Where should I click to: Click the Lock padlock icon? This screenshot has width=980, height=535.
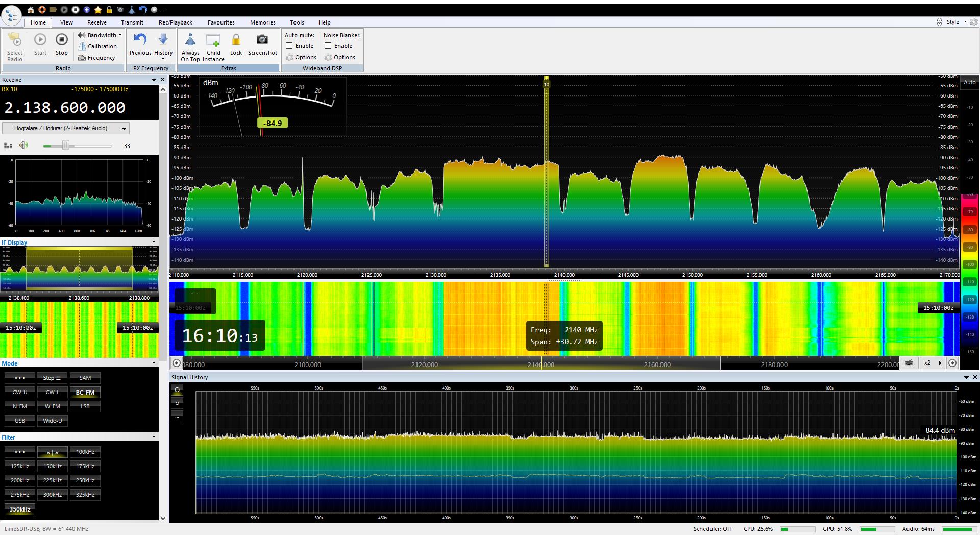point(236,40)
